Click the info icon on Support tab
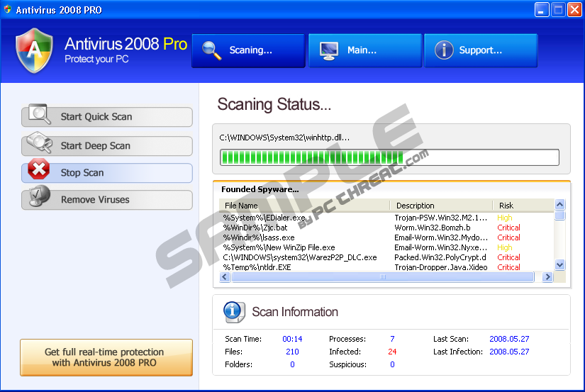This screenshot has height=392, width=585. 444,50
